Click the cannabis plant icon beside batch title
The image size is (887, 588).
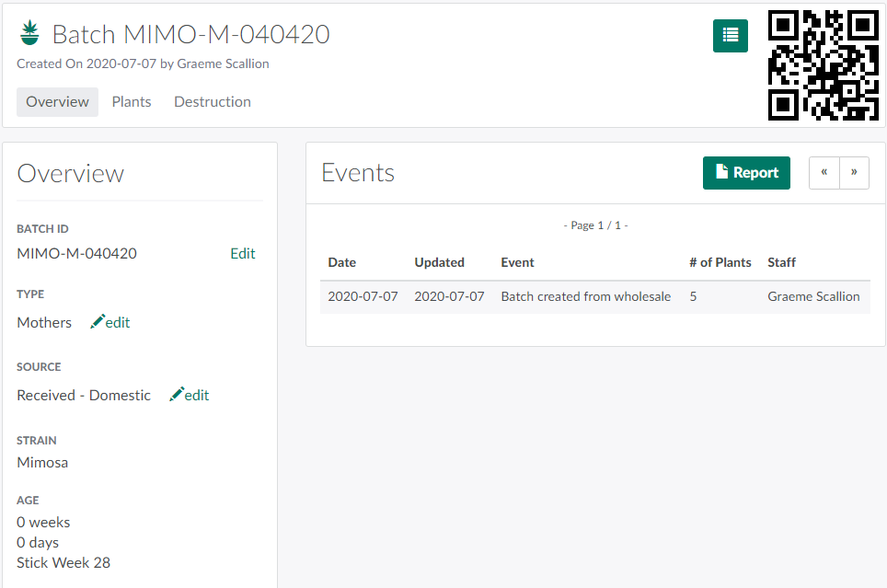(x=30, y=34)
